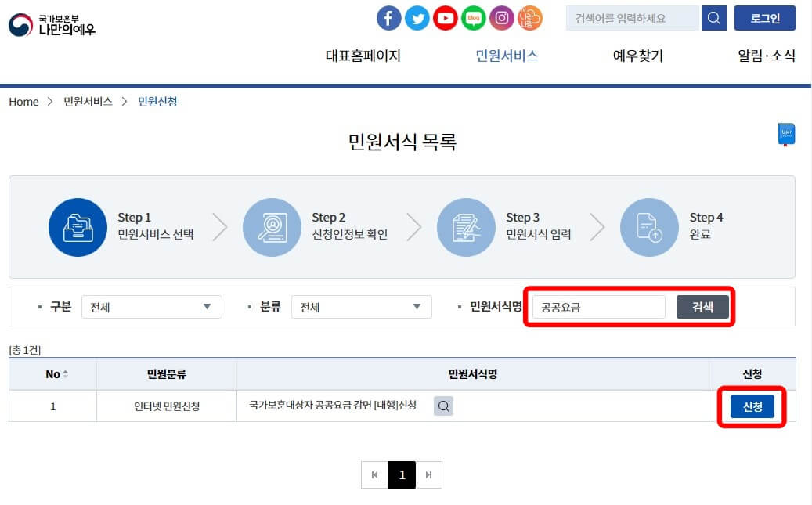
Task: Open the Instagram icon
Action: coord(502,18)
